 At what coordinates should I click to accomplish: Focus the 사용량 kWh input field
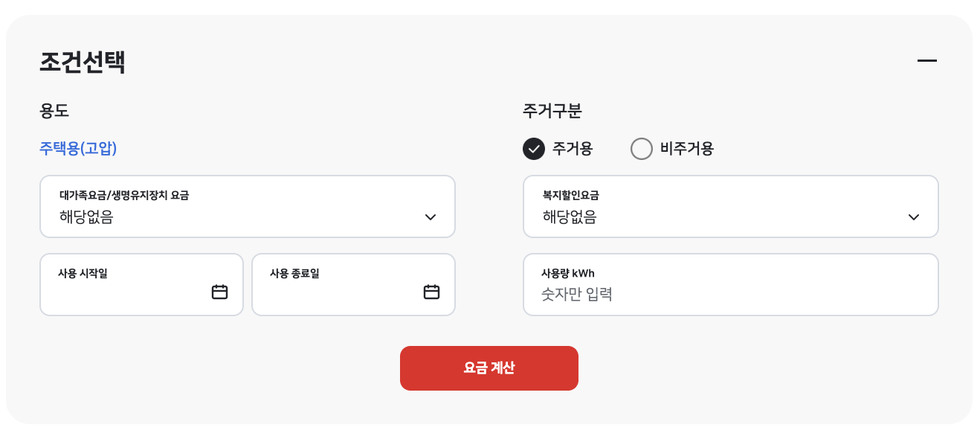click(731, 285)
